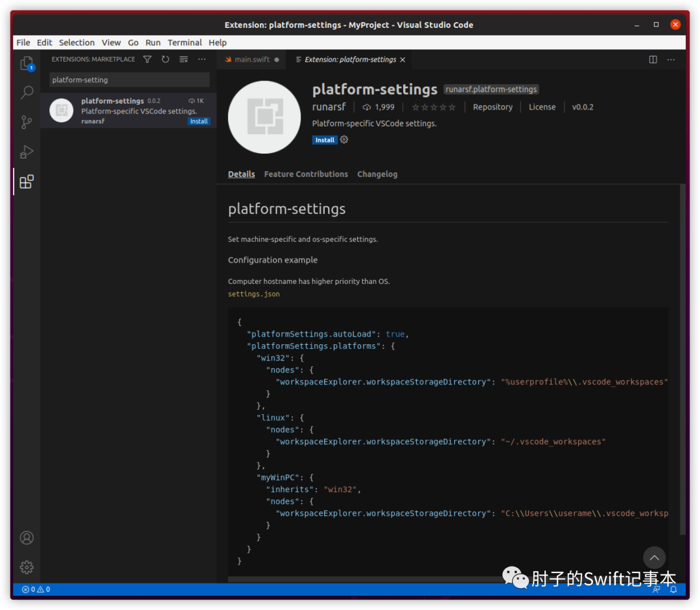Open the License link
Screen dimensions: 700x610
[542, 107]
